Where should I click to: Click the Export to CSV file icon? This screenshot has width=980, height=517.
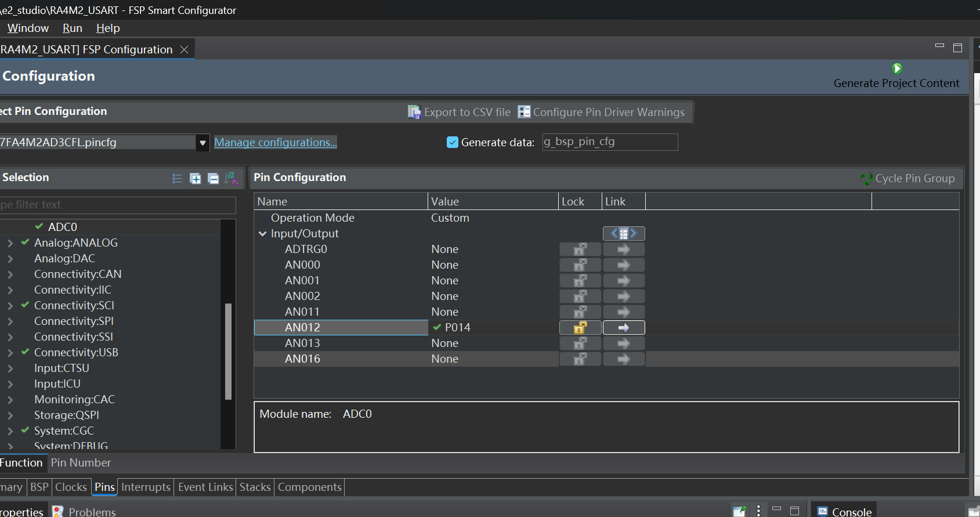point(414,112)
